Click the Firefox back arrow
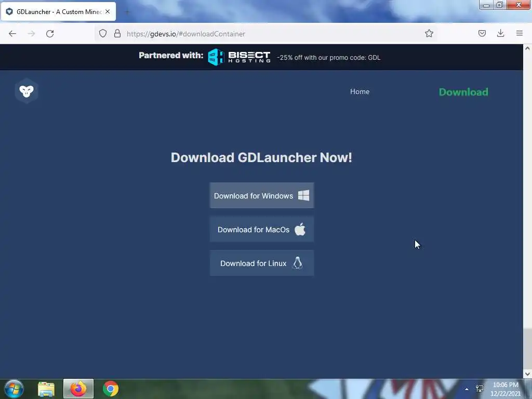The width and height of the screenshot is (532, 399). pyautogui.click(x=12, y=34)
